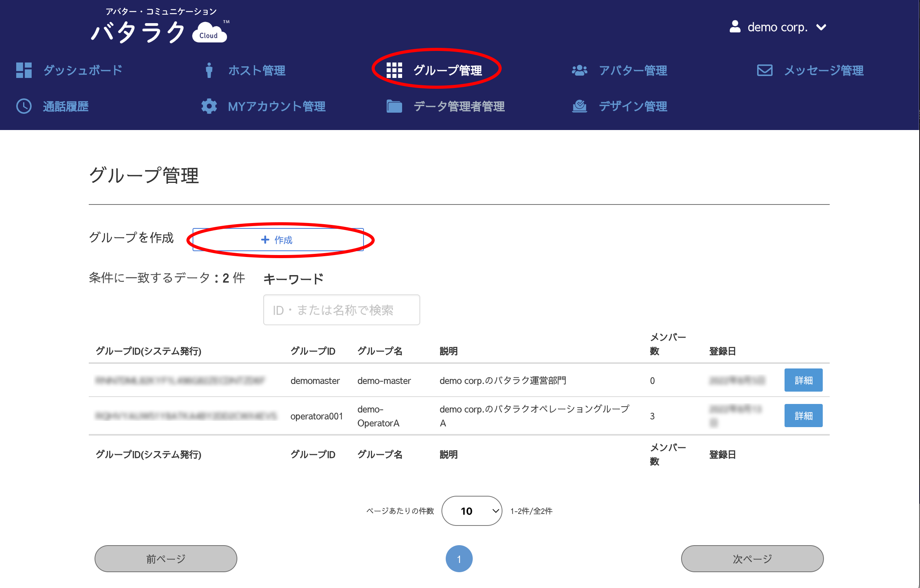Screen dimensions: 920x588
Task: Click the Call history clock icon
Action: point(24,106)
